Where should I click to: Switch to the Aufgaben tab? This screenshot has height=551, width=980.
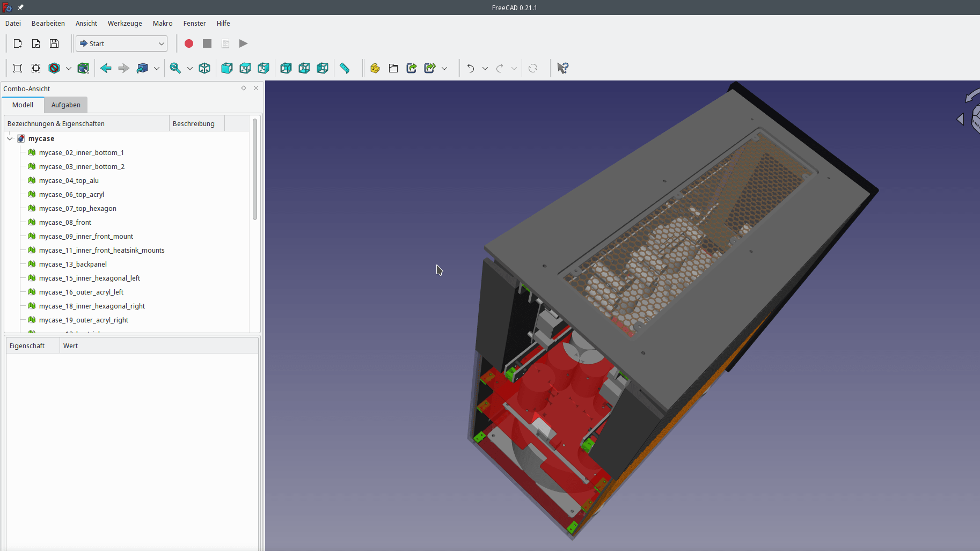[65, 105]
